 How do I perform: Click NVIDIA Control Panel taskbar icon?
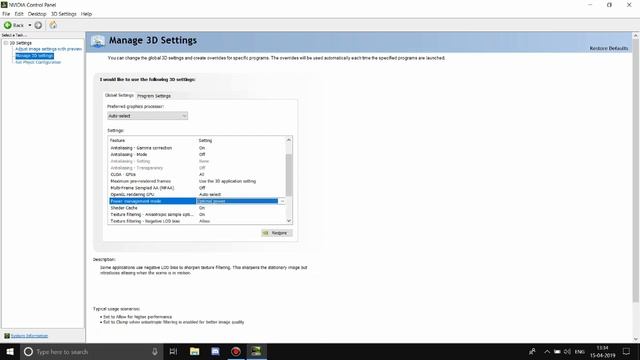[256, 351]
